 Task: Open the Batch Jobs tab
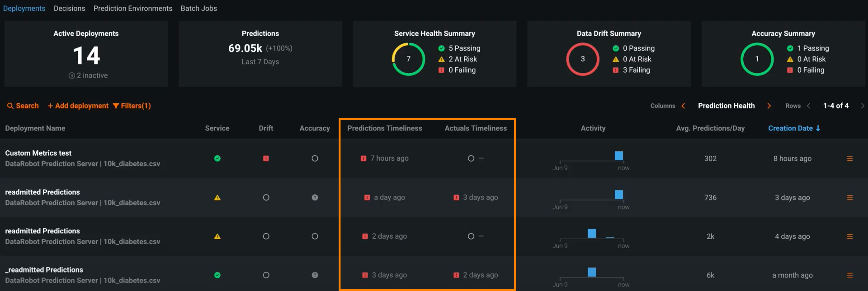[198, 8]
